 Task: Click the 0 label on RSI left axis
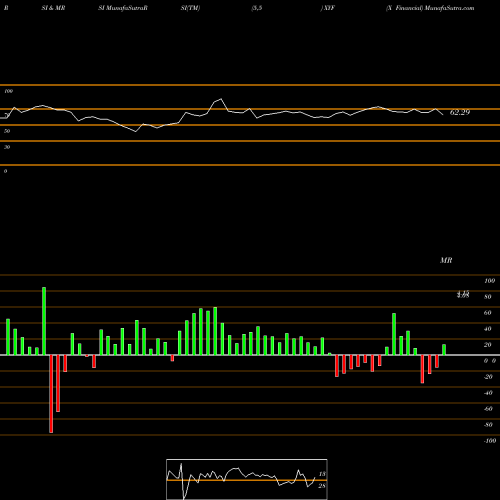coord(5,171)
